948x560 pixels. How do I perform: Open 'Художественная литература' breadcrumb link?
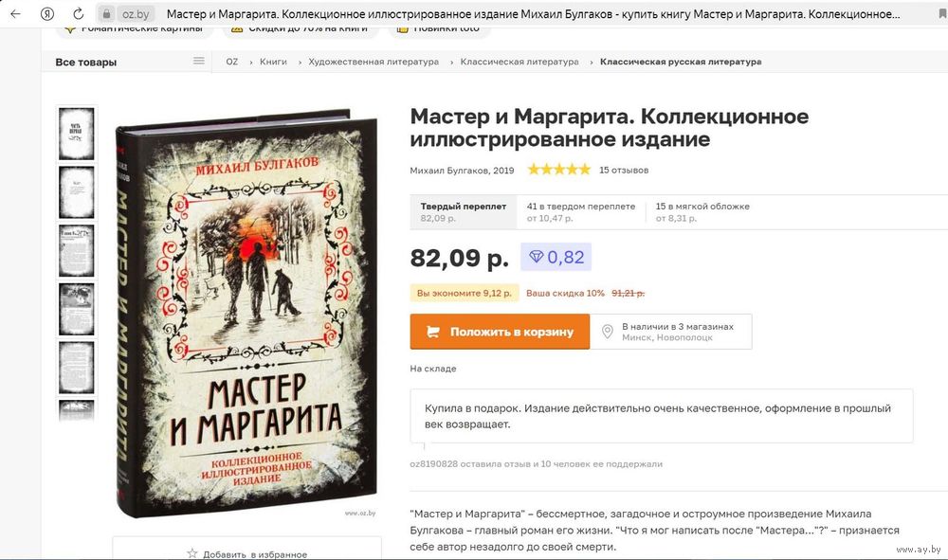[374, 62]
